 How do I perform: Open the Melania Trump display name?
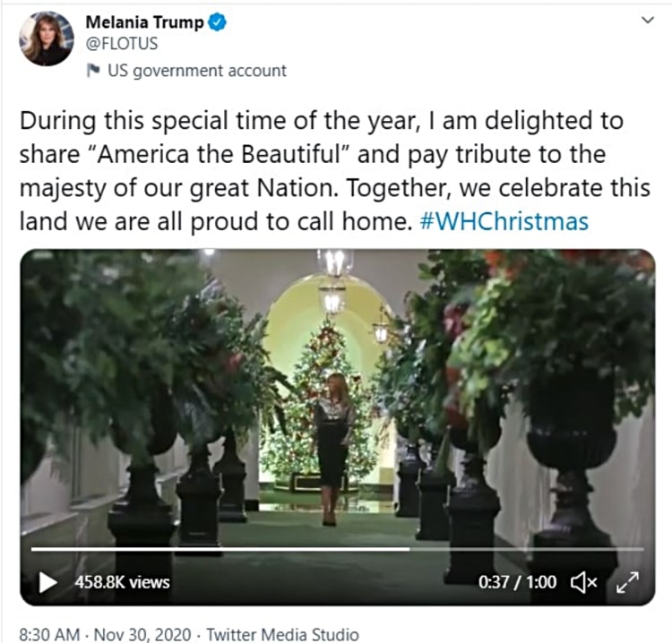tap(142, 23)
